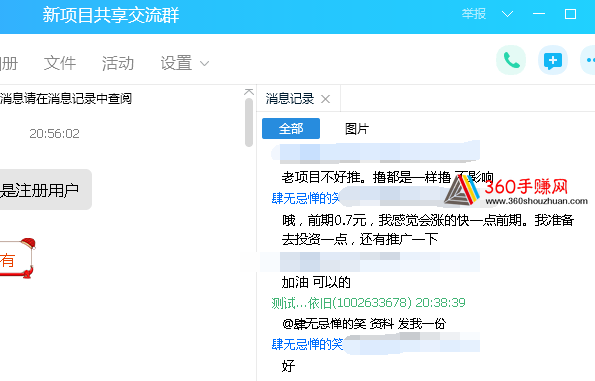Click the group title 新项目共享交流群
Image resolution: width=595 pixels, height=381 pixels.
click(x=111, y=15)
